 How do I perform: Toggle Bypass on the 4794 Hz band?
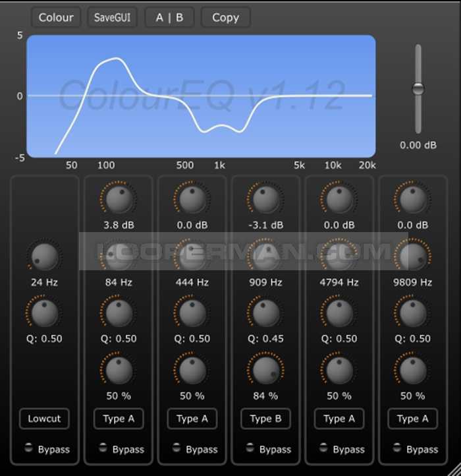pos(323,448)
